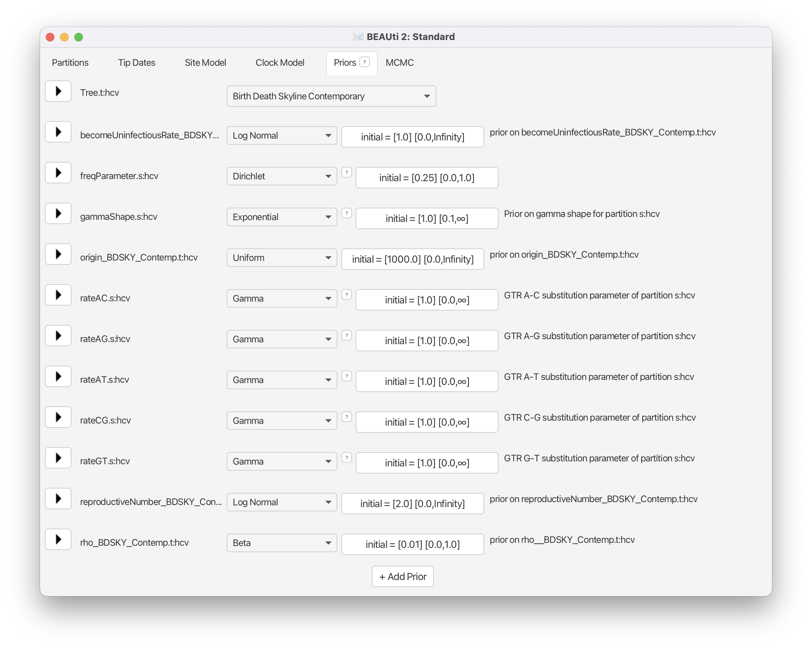The height and width of the screenshot is (649, 812).
Task: Open the Beta distribution dropdown for rho
Action: tap(281, 543)
